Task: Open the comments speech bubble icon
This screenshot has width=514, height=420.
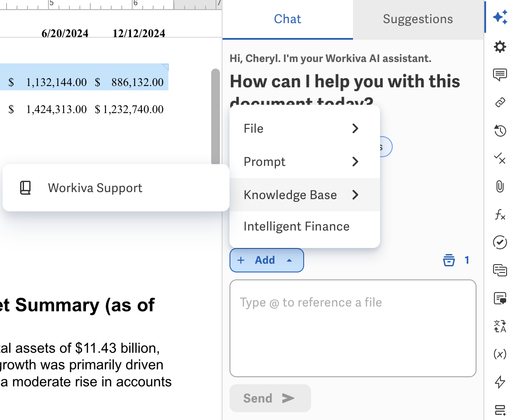Action: [x=500, y=75]
